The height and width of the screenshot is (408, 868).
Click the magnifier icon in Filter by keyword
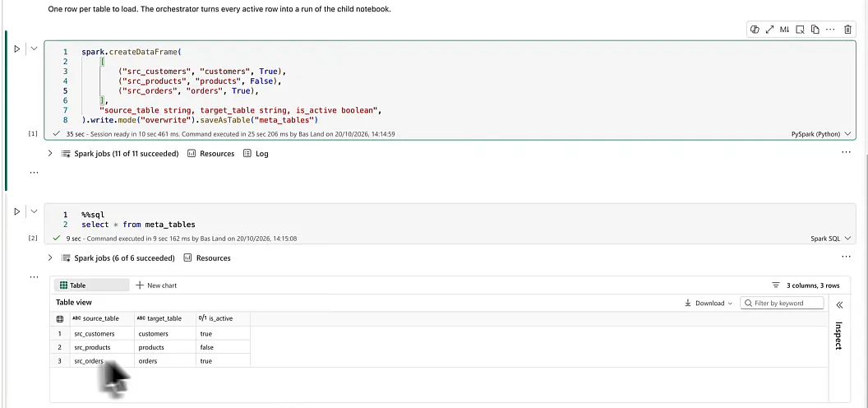tap(749, 304)
